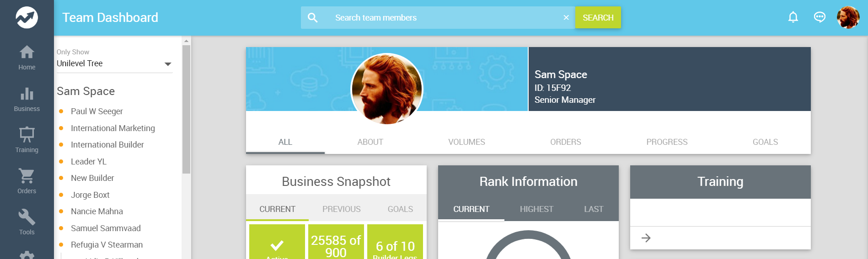Expand the Unilevel Tree dropdown
This screenshot has height=259, width=868.
[x=168, y=64]
